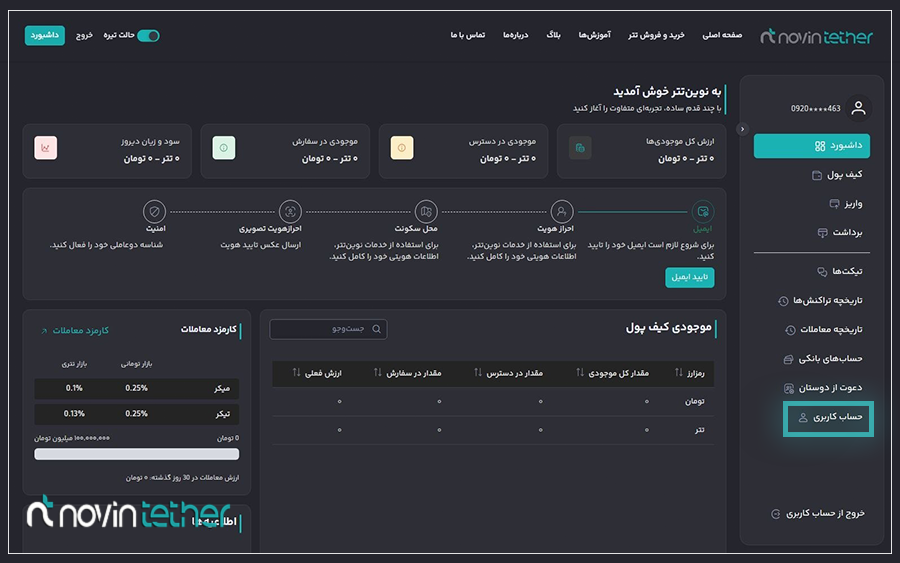This screenshot has width=900, height=563.
Task: Click the تومان row in wallet table
Action: [x=493, y=401]
